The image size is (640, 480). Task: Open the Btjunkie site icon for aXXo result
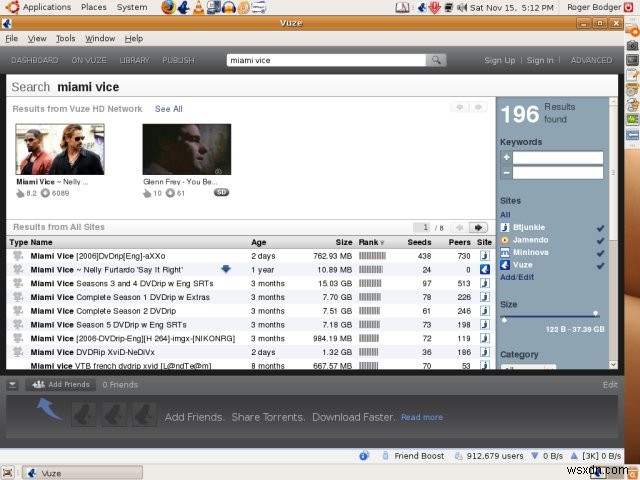[x=484, y=256]
